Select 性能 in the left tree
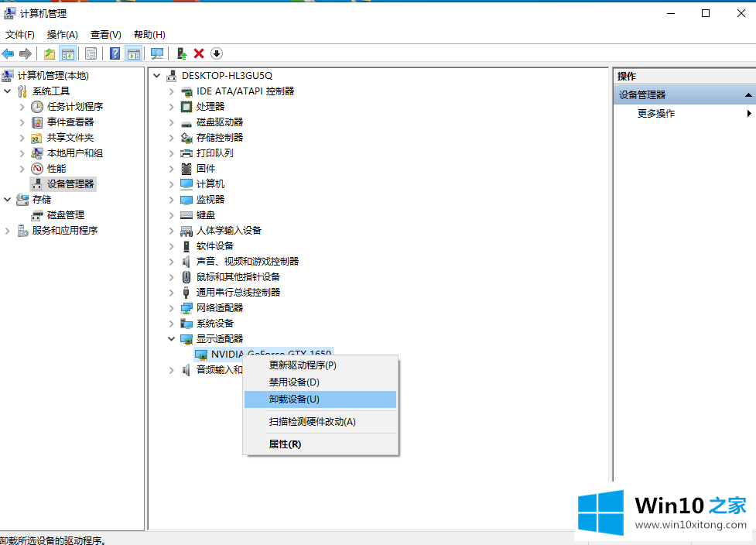The width and height of the screenshot is (756, 545). 56,168
